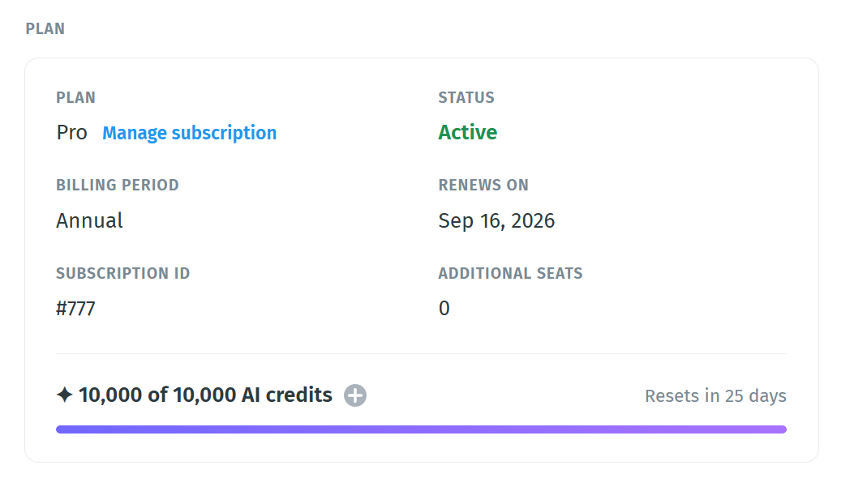Select the Active status text
Viewport: 867px width, 504px height.
(468, 133)
